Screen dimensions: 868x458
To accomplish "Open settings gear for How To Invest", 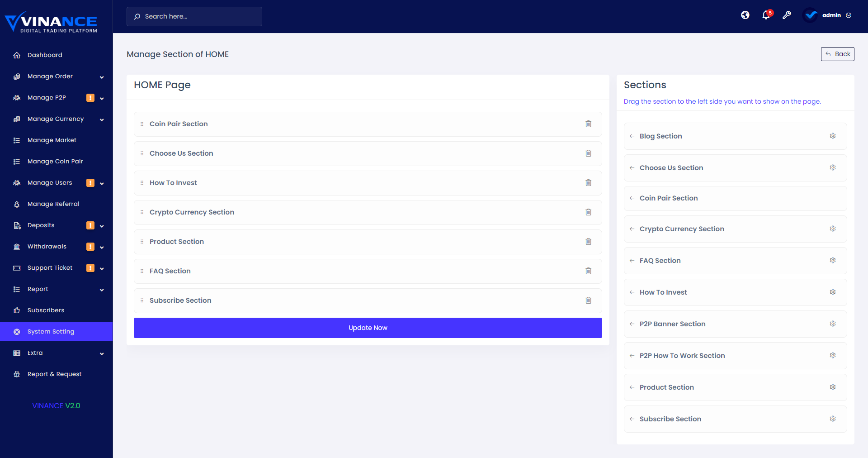I will click(832, 292).
